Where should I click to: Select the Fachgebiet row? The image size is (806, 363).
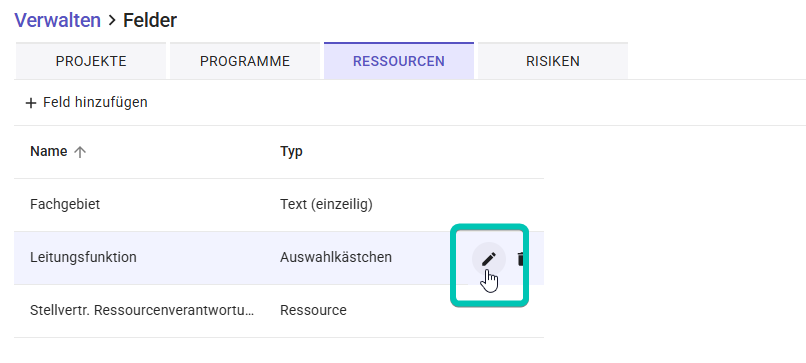(279, 205)
